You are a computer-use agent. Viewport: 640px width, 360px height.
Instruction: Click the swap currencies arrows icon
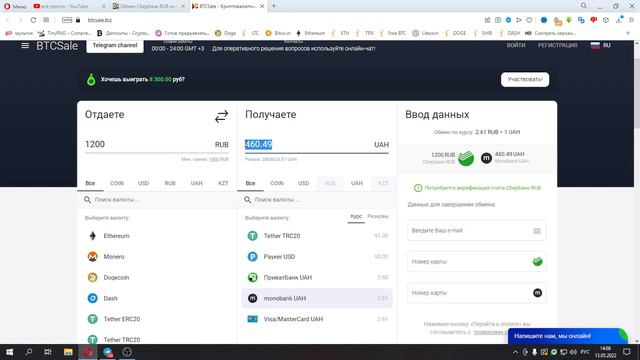221,117
